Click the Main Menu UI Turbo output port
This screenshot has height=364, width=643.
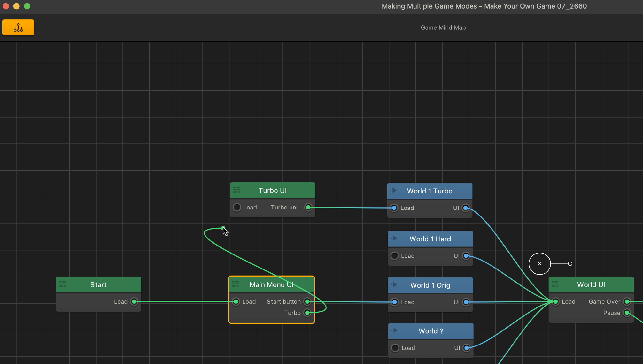[x=307, y=313]
